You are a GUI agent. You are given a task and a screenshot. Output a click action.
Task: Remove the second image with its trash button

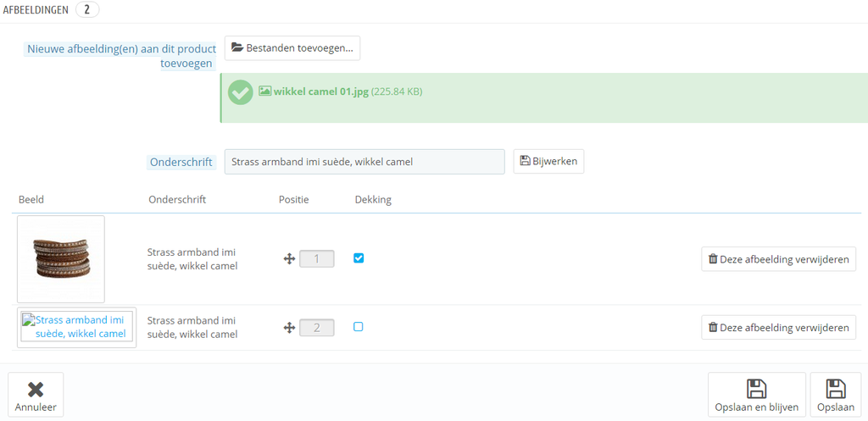[778, 327]
